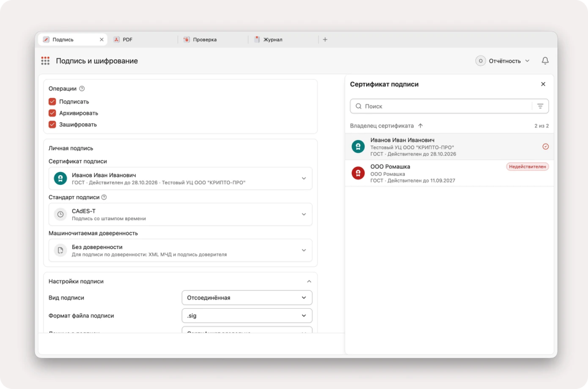Screen dimensions: 588x389
Task: Open a new tab with plus button
Action: [x=325, y=40]
